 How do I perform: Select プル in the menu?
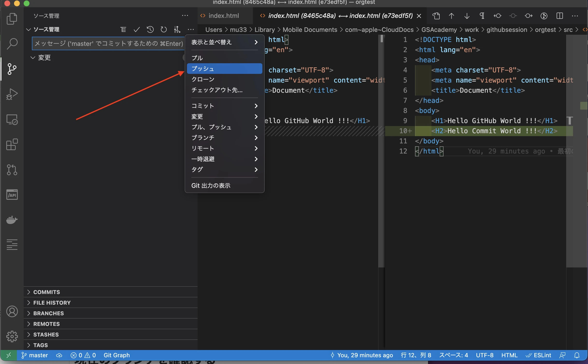tap(224, 58)
